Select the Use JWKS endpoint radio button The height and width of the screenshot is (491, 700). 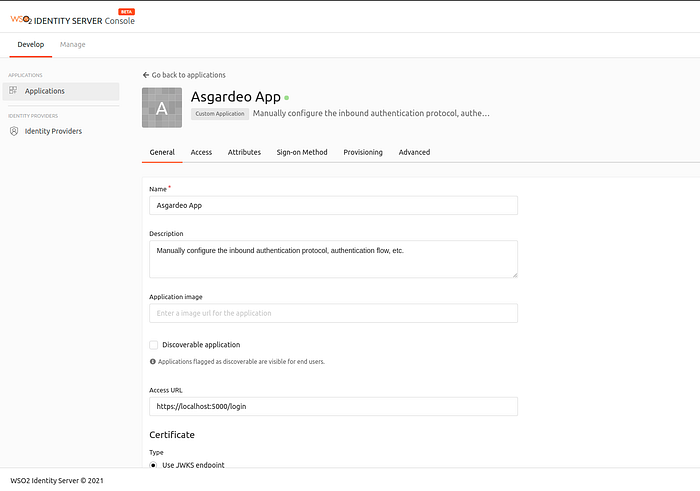[x=153, y=465]
